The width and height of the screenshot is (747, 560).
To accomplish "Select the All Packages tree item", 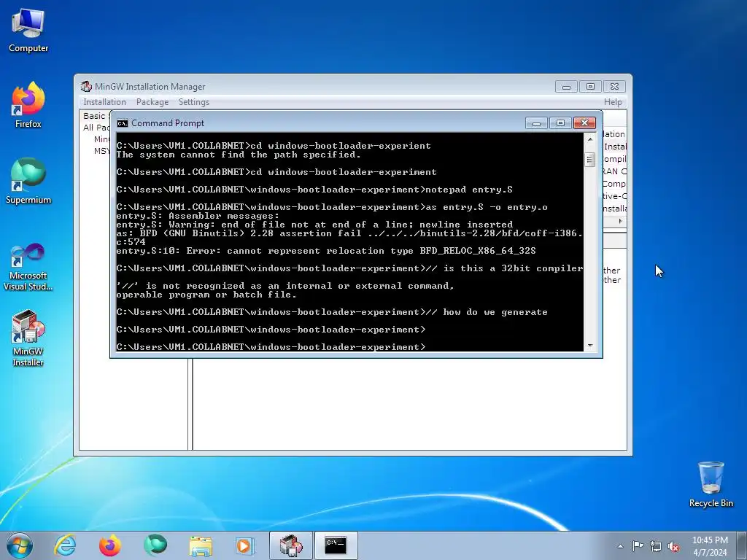I will 96,127.
